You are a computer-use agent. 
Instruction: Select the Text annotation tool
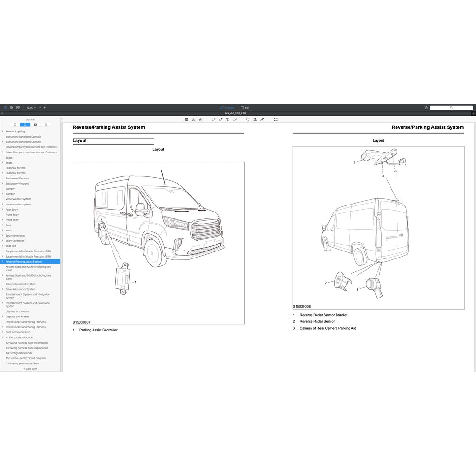click(227, 119)
